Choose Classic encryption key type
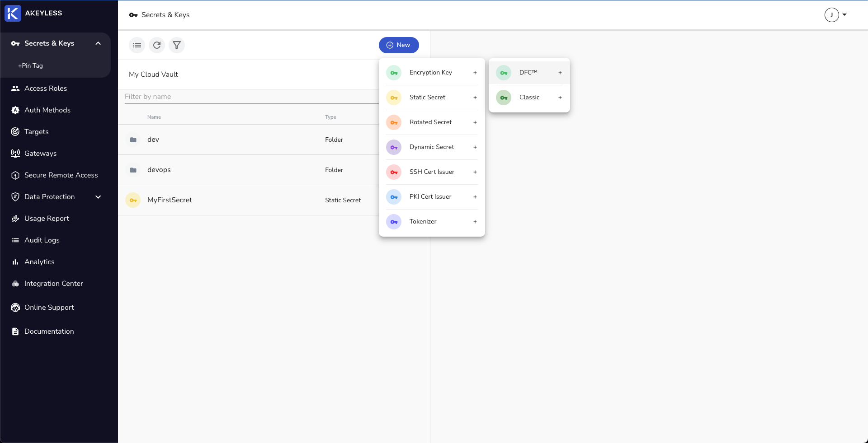Image resolution: width=868 pixels, height=443 pixels. pyautogui.click(x=529, y=98)
